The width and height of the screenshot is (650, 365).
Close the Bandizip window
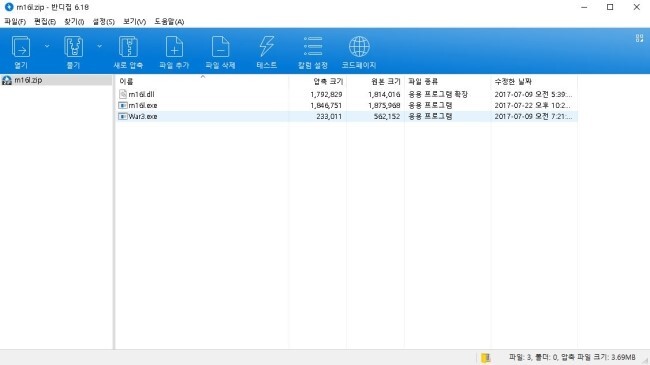636,7
